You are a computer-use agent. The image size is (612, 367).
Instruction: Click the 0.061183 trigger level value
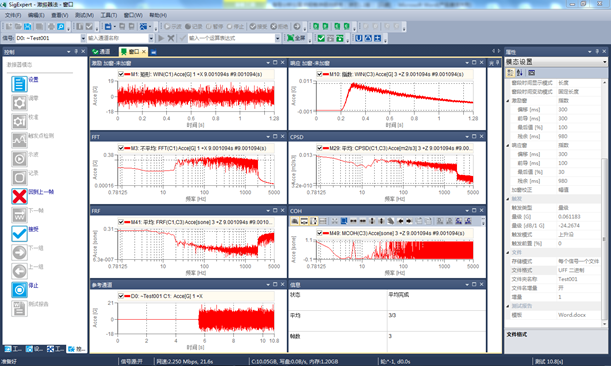point(569,217)
